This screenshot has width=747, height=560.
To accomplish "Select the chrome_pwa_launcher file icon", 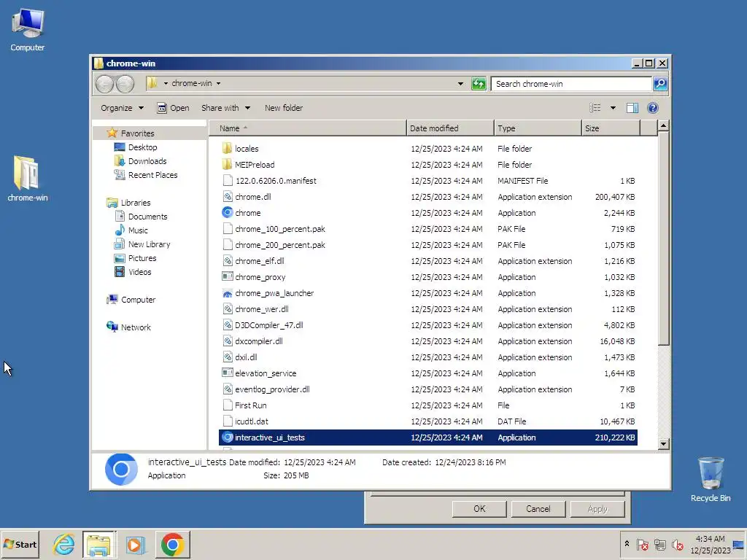I will [228, 293].
